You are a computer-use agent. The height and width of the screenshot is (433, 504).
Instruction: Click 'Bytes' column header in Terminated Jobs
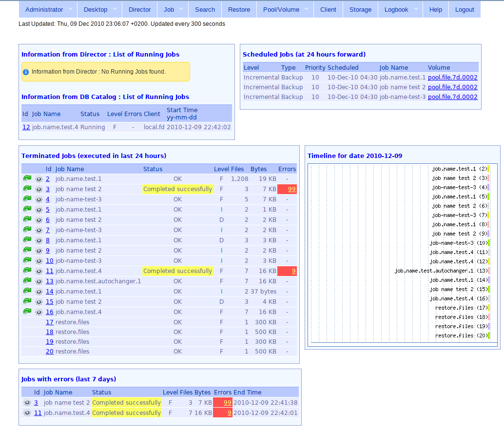click(258, 169)
